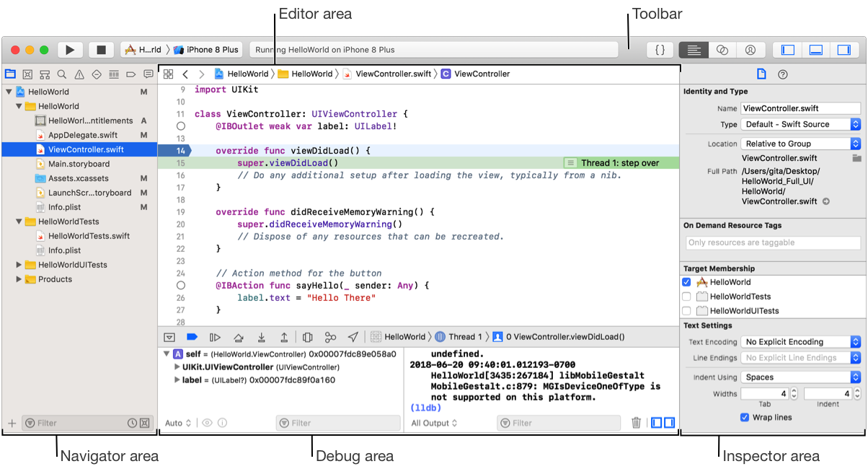Open the breakpoint navigator tab
The height and width of the screenshot is (469, 868).
(x=131, y=74)
